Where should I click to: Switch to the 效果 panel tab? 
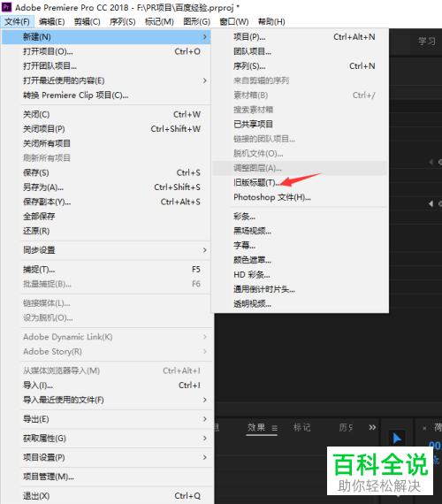click(256, 427)
